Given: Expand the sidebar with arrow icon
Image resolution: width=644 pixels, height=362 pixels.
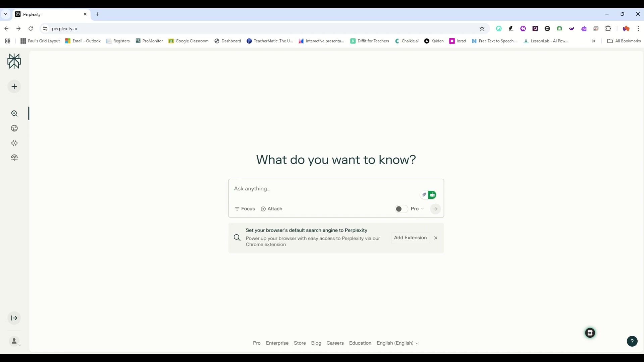Looking at the screenshot, I should tap(14, 318).
